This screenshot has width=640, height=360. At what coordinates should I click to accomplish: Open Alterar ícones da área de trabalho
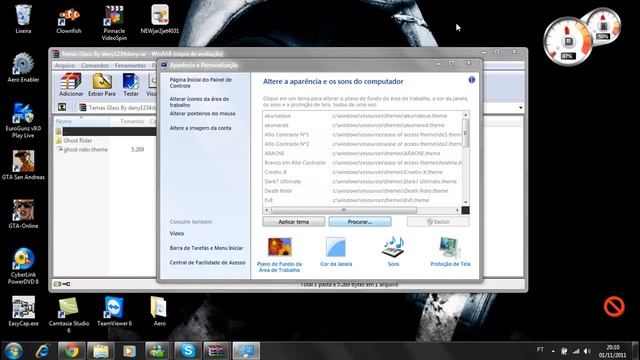coord(199,102)
